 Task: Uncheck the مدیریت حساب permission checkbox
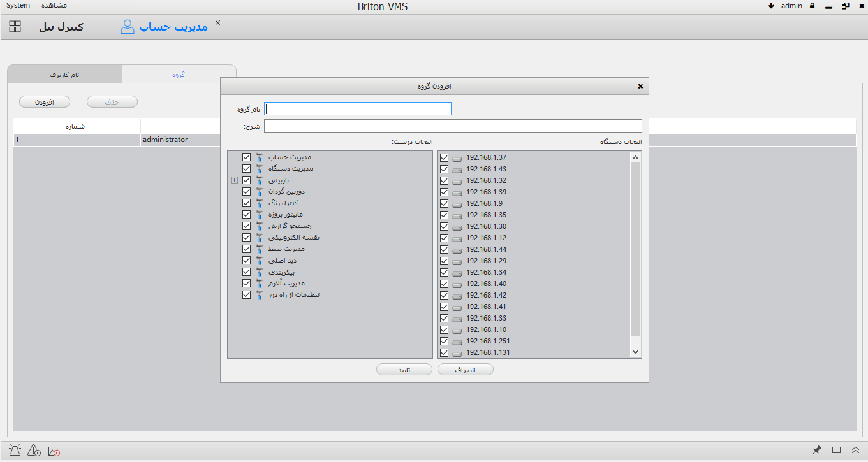[x=247, y=157]
